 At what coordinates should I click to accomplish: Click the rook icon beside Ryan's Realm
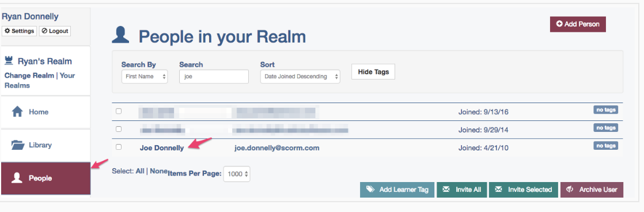[9, 61]
